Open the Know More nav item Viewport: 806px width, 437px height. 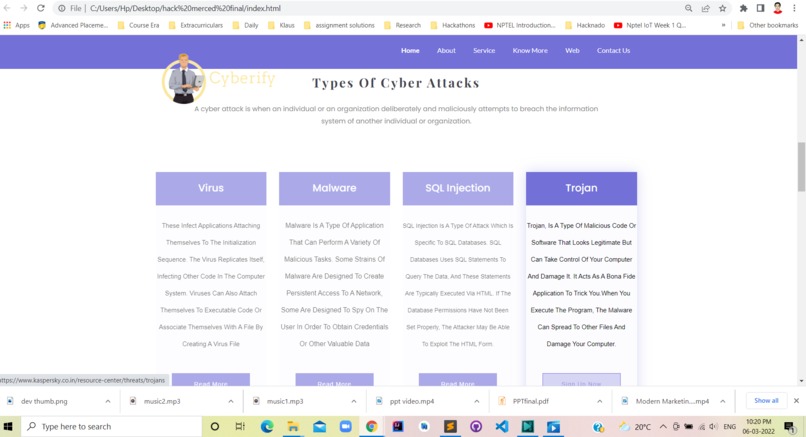tap(530, 50)
